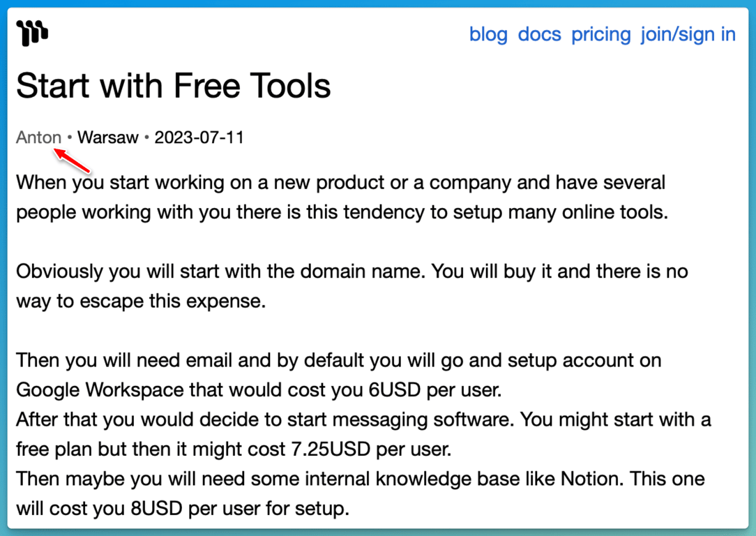Click the author name Anton
Image resolution: width=756 pixels, height=536 pixels.
pos(38,137)
